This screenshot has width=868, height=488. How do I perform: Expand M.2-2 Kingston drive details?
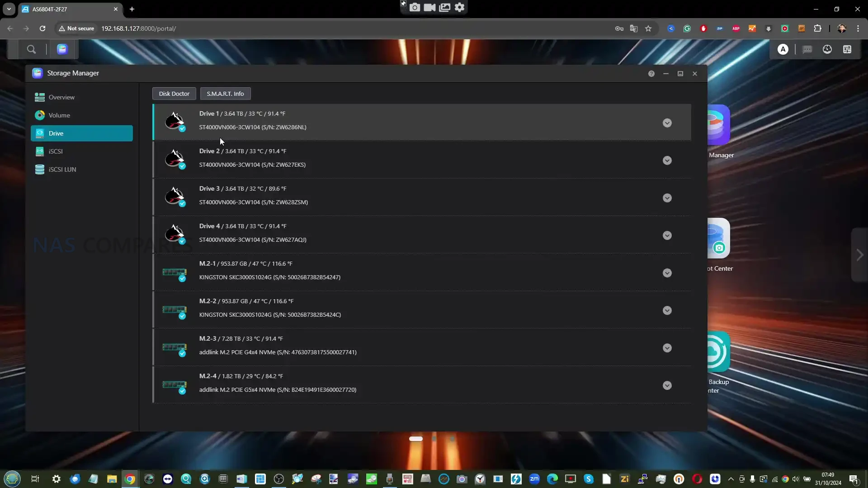[x=667, y=310]
